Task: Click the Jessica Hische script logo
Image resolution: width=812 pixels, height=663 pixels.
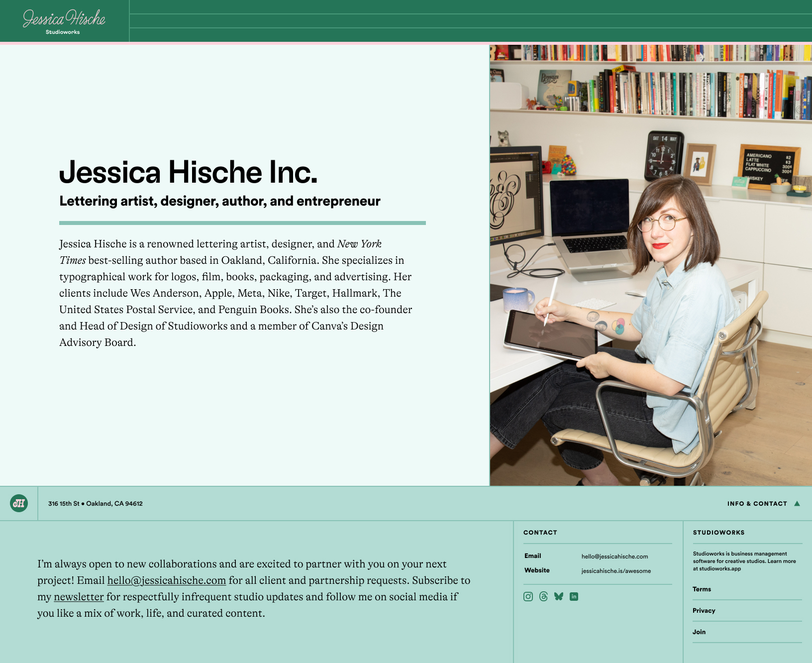Action: click(64, 18)
